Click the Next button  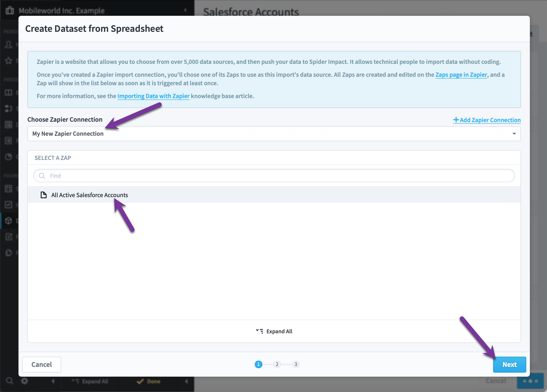[509, 364]
